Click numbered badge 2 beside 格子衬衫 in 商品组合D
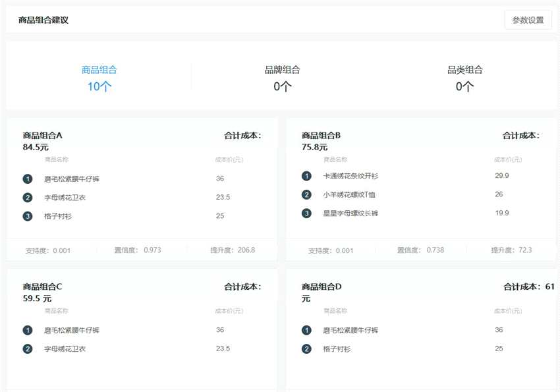Viewport: 560px width, 392px height. pyautogui.click(x=306, y=349)
